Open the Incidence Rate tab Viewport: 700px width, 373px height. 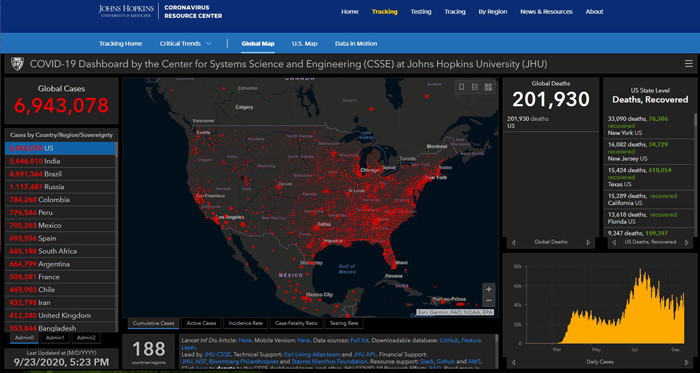point(246,323)
